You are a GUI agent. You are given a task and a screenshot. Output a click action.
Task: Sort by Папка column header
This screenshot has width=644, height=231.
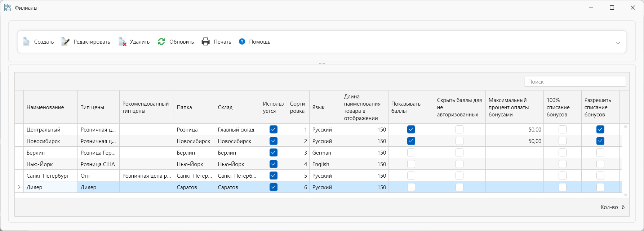click(194, 107)
